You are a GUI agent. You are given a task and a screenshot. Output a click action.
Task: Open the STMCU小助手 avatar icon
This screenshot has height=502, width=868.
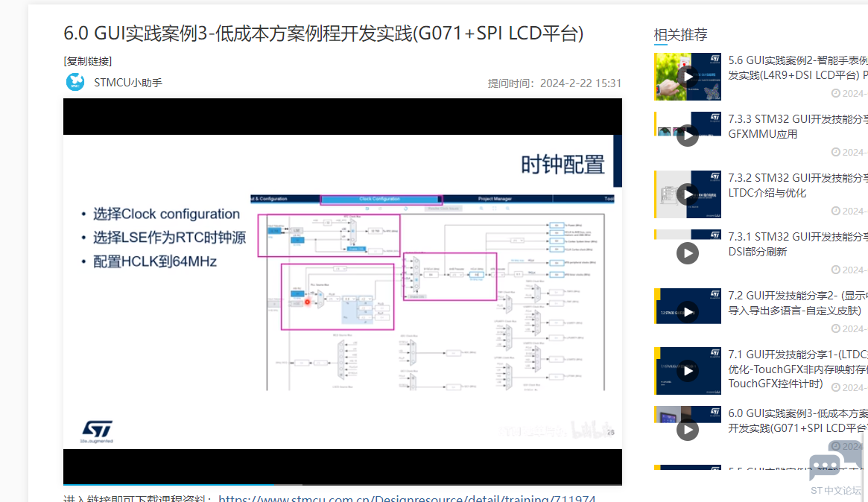click(x=75, y=82)
